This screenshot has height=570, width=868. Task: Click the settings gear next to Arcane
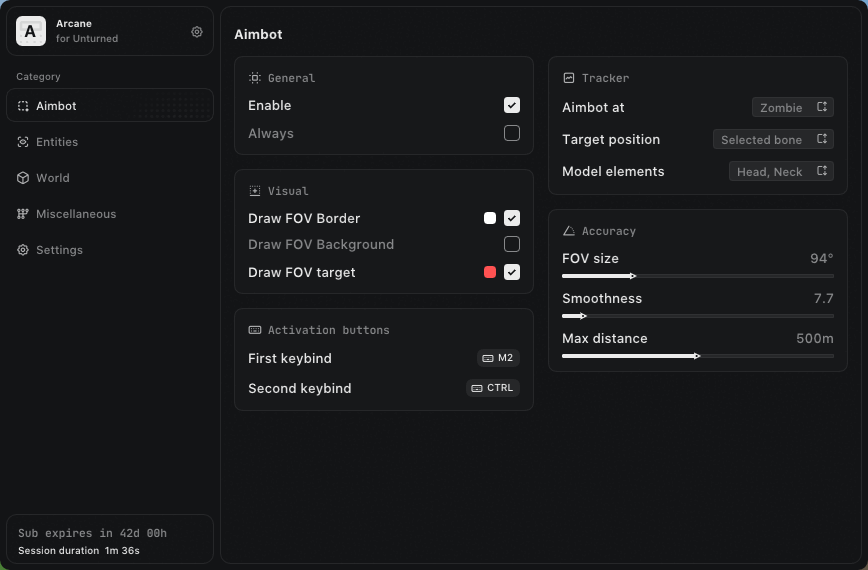197,32
